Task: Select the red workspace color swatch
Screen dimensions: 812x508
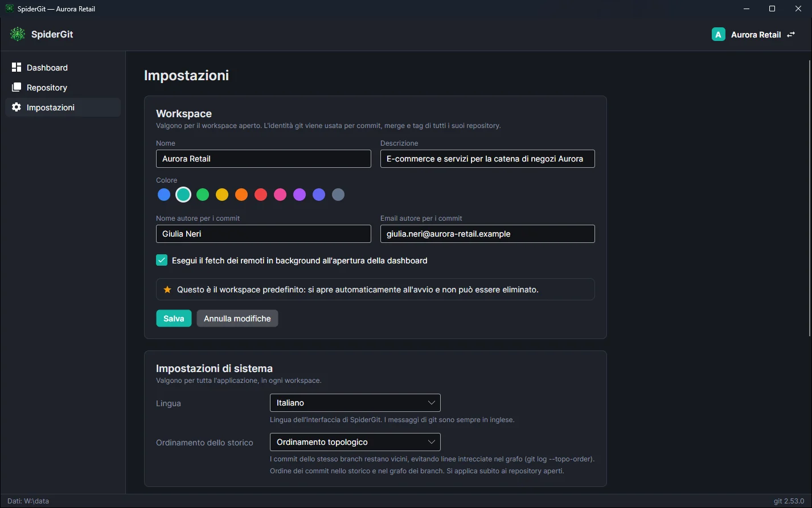Action: coord(261,195)
